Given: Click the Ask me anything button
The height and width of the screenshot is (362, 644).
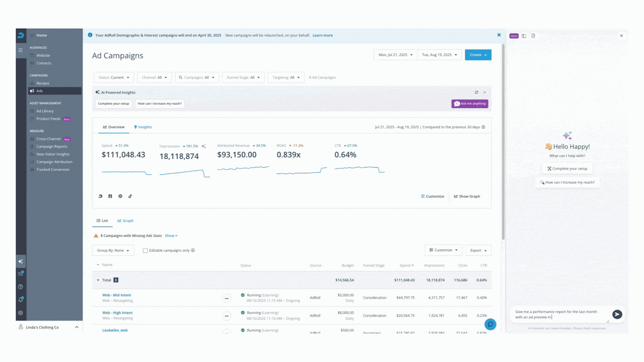Looking at the screenshot, I should pyautogui.click(x=470, y=104).
